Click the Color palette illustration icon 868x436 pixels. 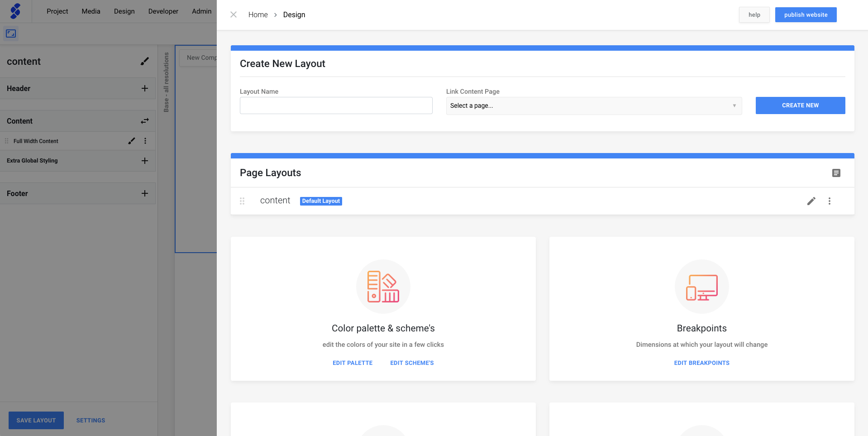[x=383, y=287]
